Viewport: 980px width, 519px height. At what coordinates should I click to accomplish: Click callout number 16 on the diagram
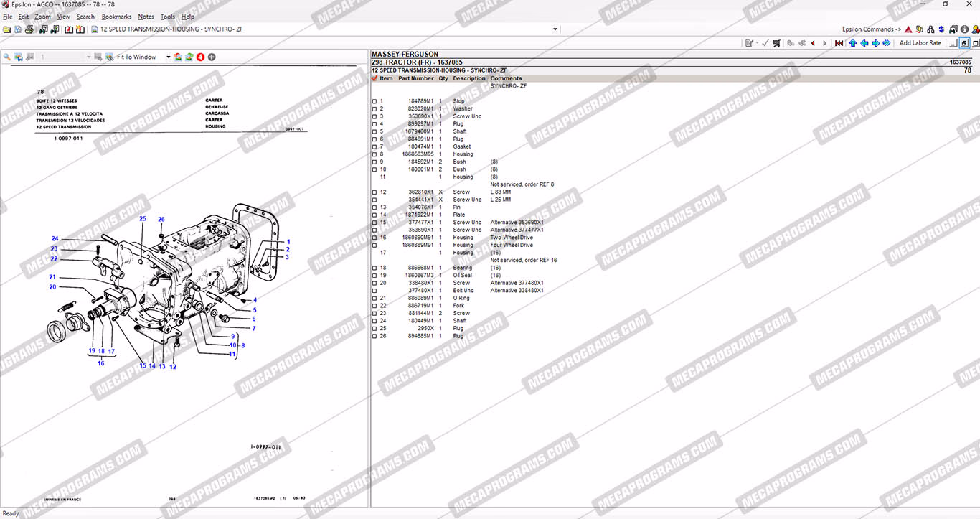click(x=100, y=363)
